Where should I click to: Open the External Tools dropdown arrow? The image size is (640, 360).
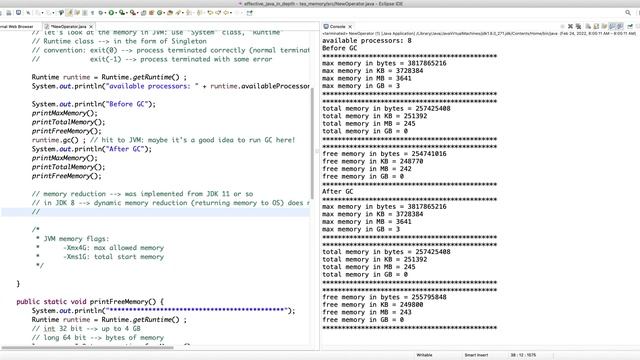pos(138,13)
